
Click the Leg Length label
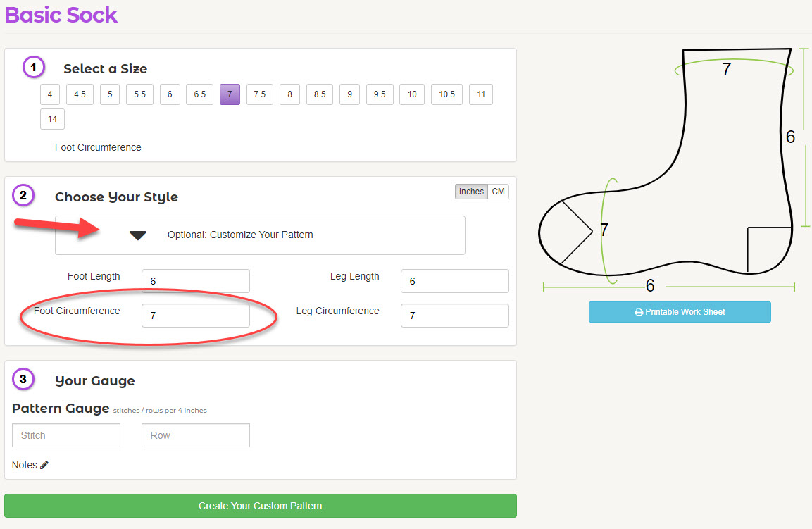click(355, 276)
